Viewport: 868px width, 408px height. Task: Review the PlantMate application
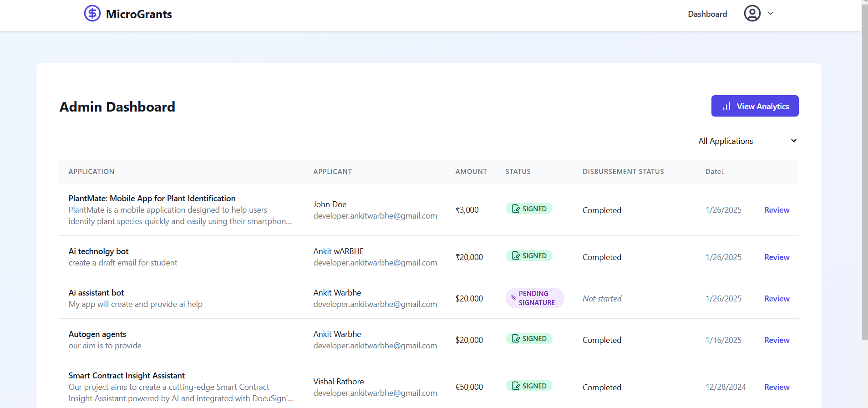(x=777, y=210)
